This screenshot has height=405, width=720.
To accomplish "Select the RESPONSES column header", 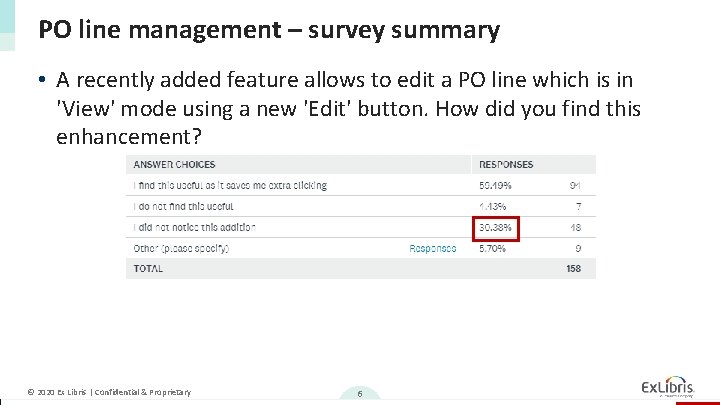I will click(506, 164).
